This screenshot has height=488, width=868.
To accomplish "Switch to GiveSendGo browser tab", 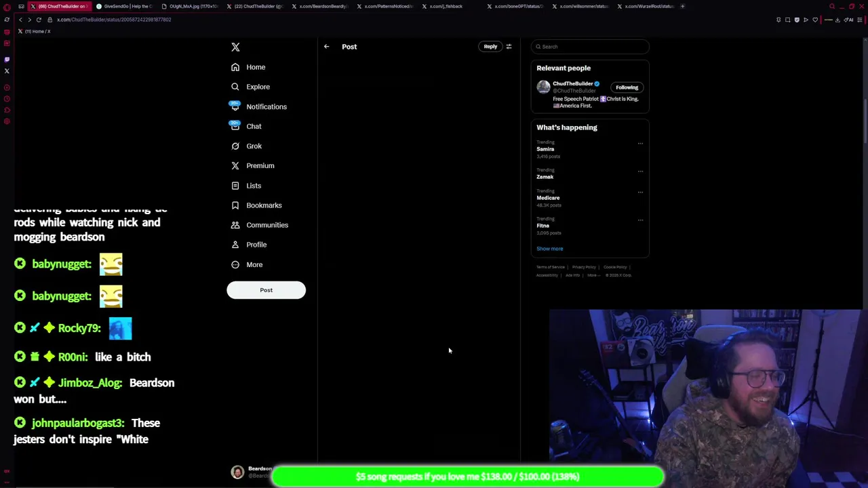I will (x=124, y=6).
